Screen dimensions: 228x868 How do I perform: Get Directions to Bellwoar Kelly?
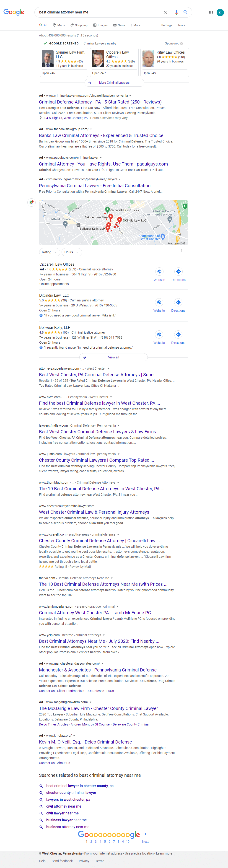tap(179, 335)
